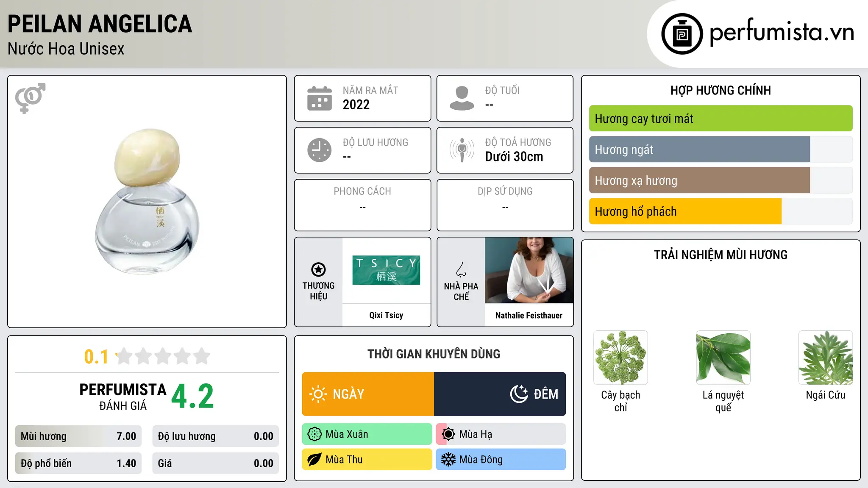Click the star badge icon above THƯƠNG HIỆU
The width and height of the screenshot is (868, 488).
click(x=318, y=269)
